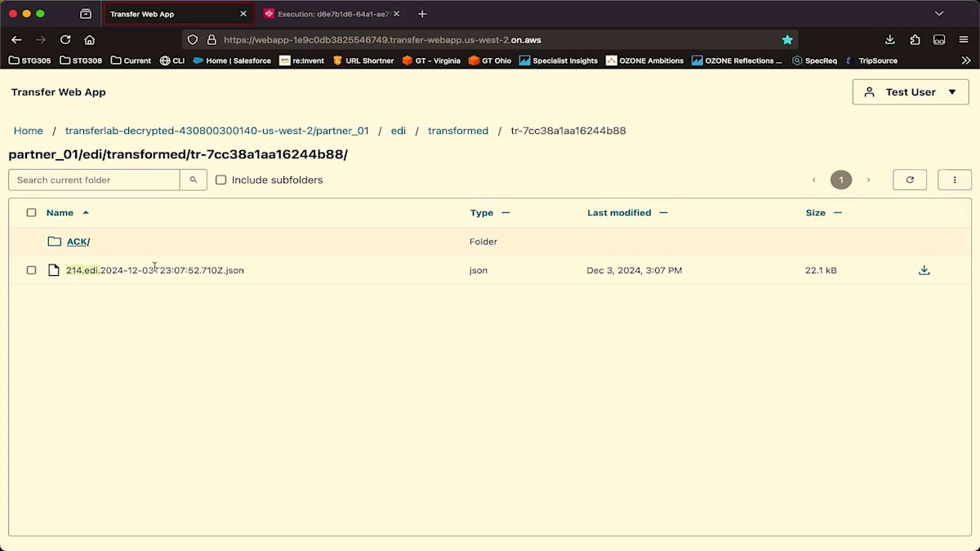
Task: Open the Specialist Insights bookmark
Action: (559, 60)
